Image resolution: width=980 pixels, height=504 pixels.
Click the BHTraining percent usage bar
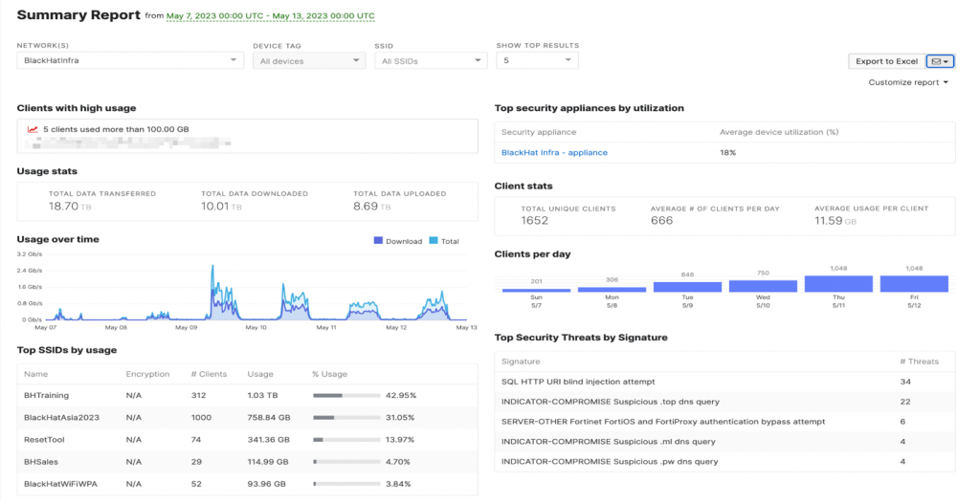345,395
